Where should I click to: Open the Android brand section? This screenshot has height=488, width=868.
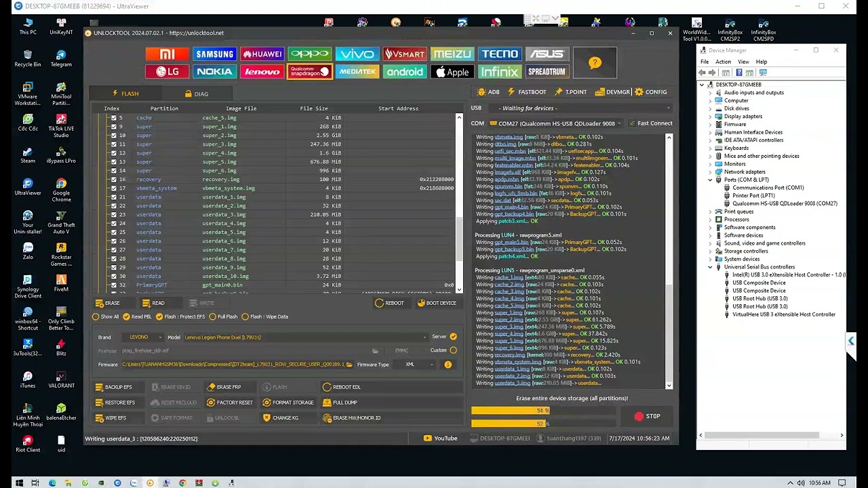404,71
